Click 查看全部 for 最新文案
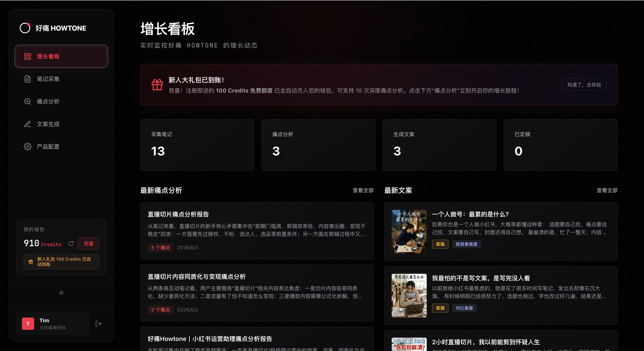This screenshot has height=351, width=644. point(607,190)
